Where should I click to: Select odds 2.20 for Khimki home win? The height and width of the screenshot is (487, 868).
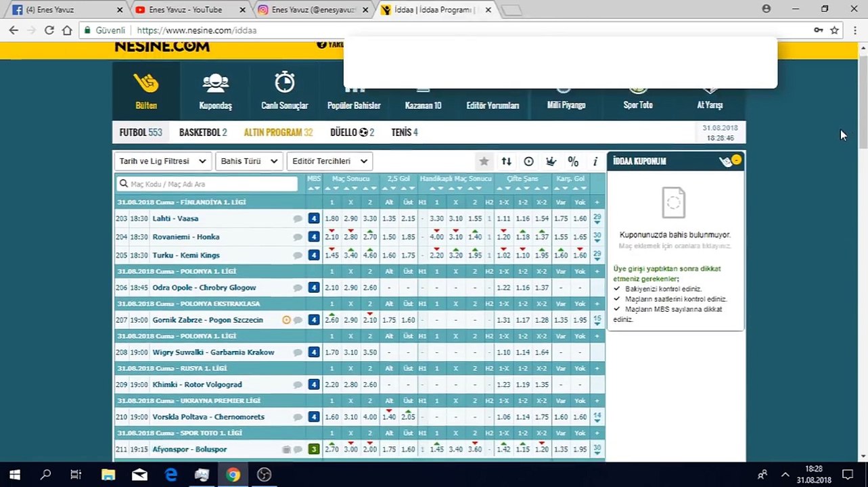(332, 384)
